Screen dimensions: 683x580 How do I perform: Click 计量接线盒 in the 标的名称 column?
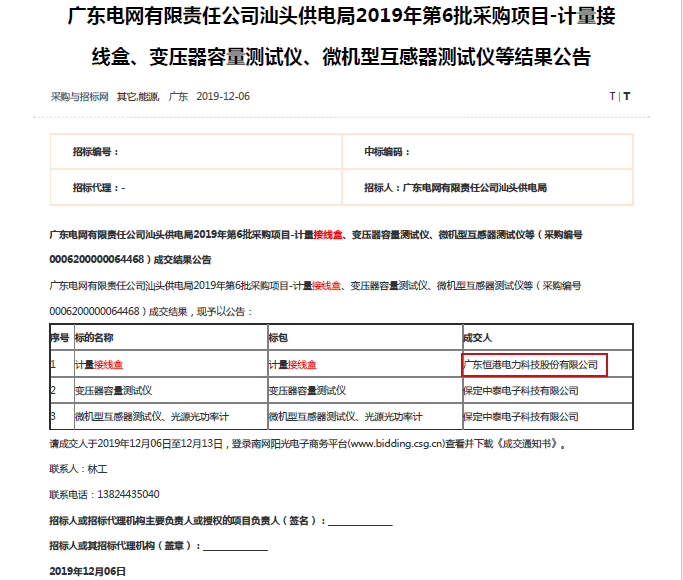[x=98, y=365]
